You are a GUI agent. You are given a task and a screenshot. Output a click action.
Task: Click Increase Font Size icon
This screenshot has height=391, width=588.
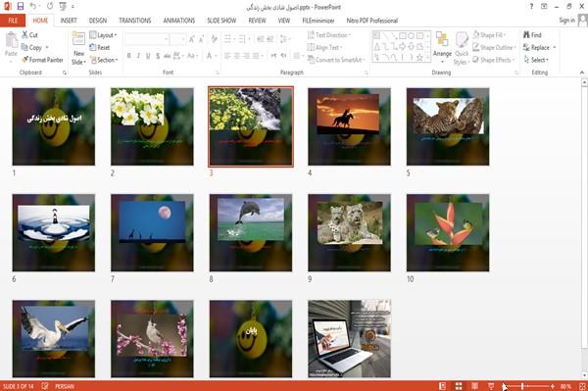tap(192, 39)
